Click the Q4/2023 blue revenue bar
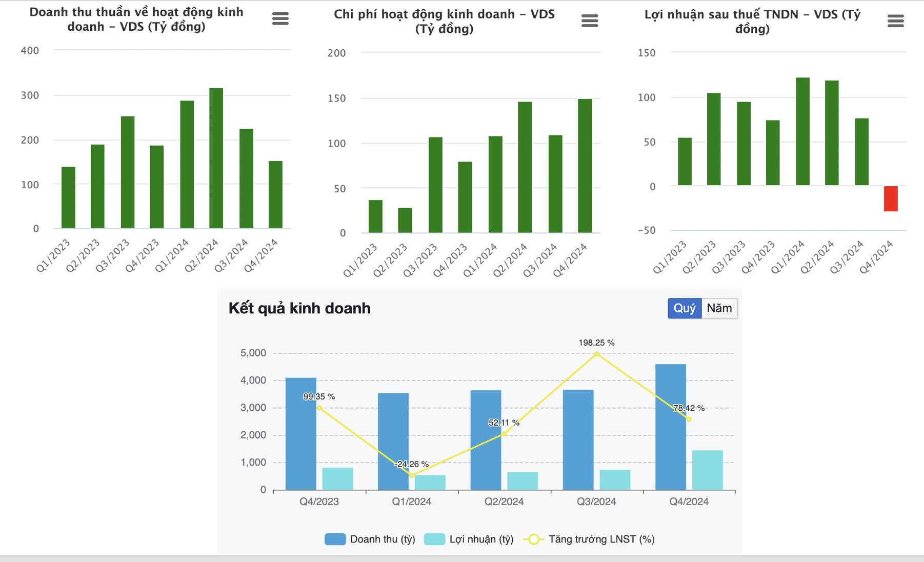Screen dimensions: 924x562 click(x=301, y=434)
